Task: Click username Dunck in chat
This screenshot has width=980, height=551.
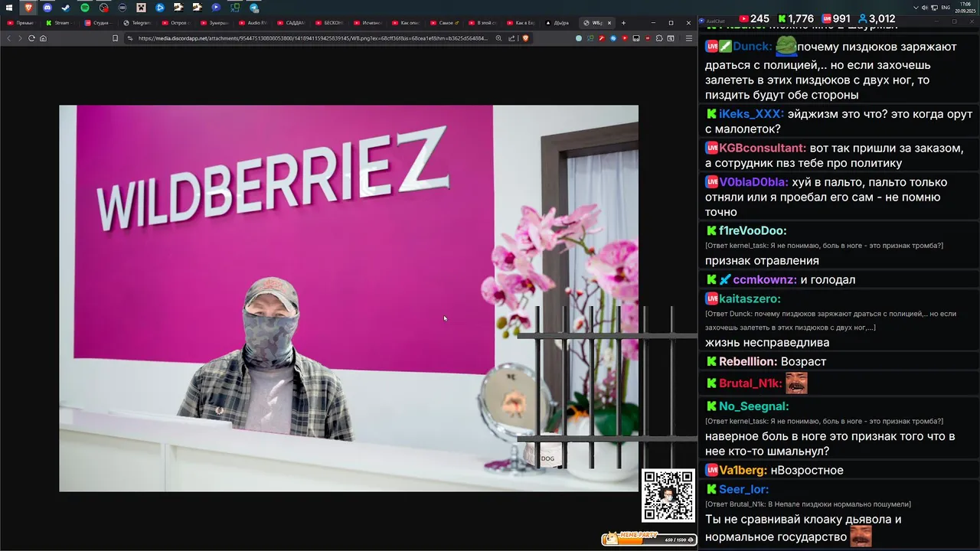Action: 753,47
